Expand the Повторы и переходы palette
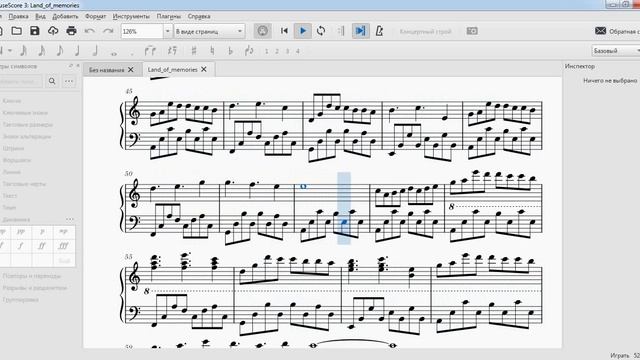640x360 pixels. [31, 276]
